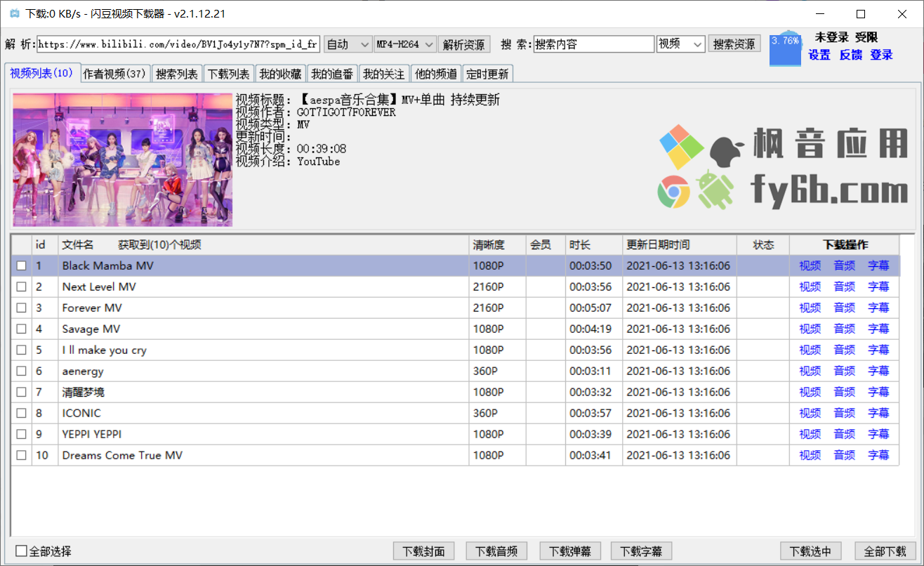Tick the checkbox for 清醒梦境
The image size is (924, 566).
(22, 393)
